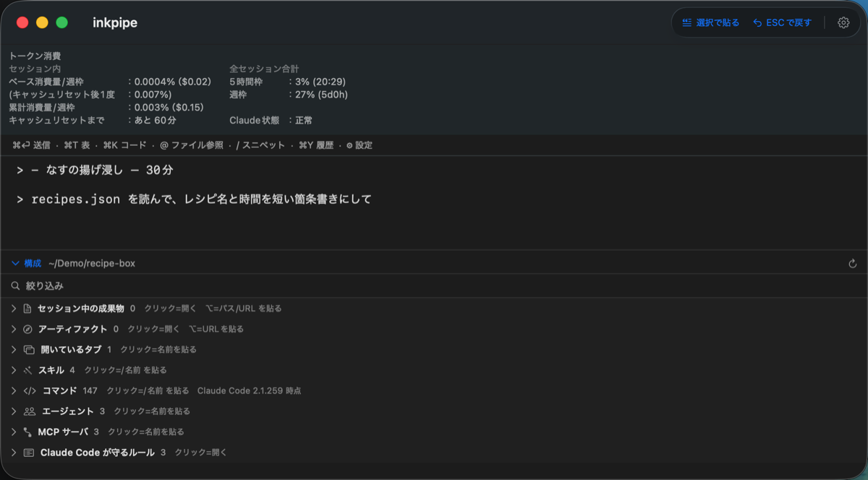Select the アーティファクト label

tap(72, 329)
